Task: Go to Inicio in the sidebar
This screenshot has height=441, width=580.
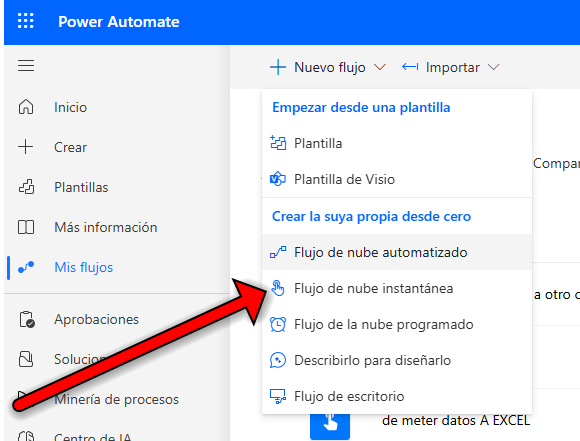Action: [70, 107]
